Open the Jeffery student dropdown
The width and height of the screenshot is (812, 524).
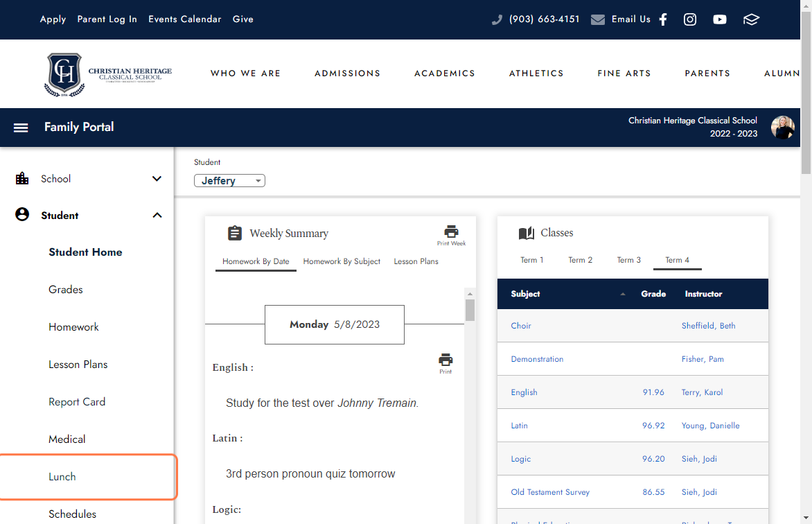tap(229, 180)
